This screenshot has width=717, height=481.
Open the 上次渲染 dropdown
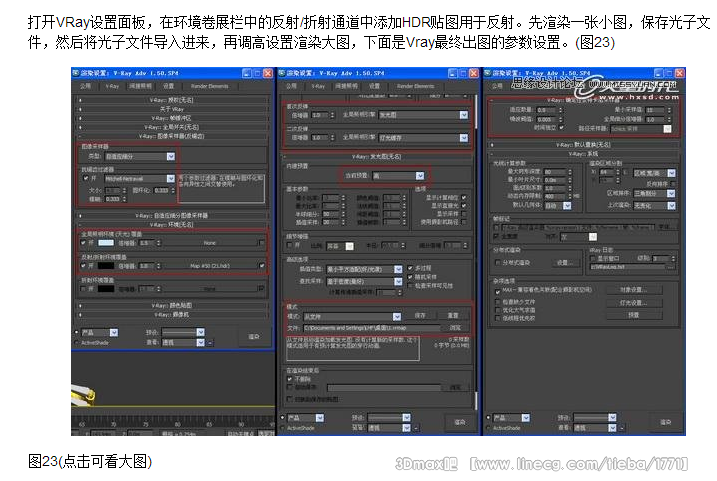pos(654,206)
